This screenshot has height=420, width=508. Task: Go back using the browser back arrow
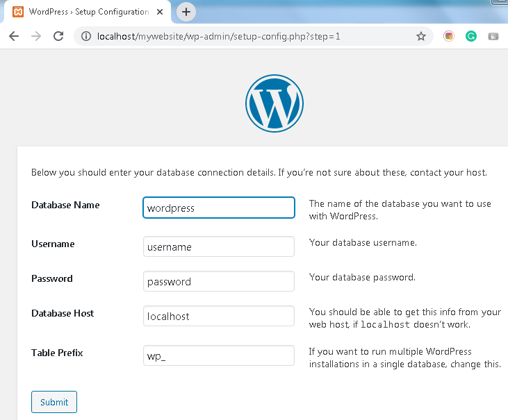(x=14, y=36)
